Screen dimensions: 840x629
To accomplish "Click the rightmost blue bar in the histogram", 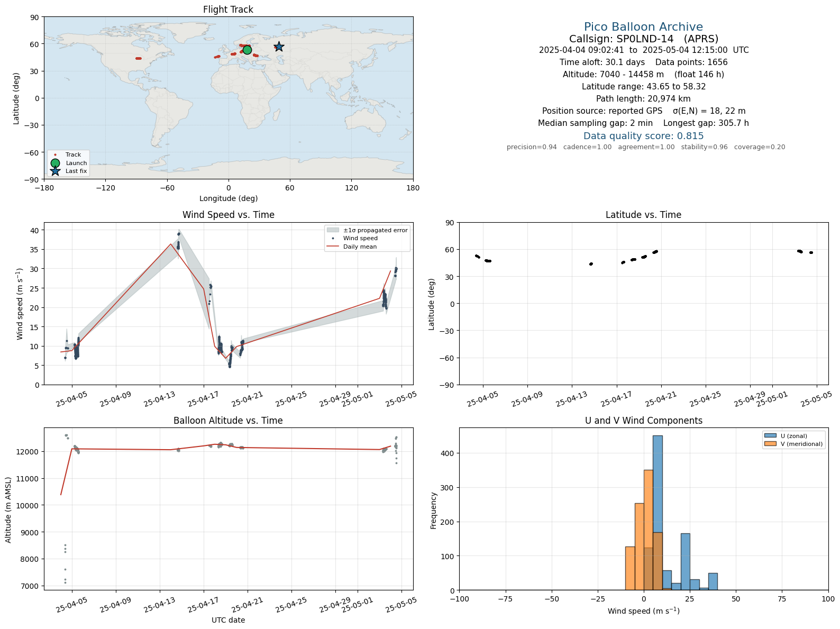I will coord(713,581).
